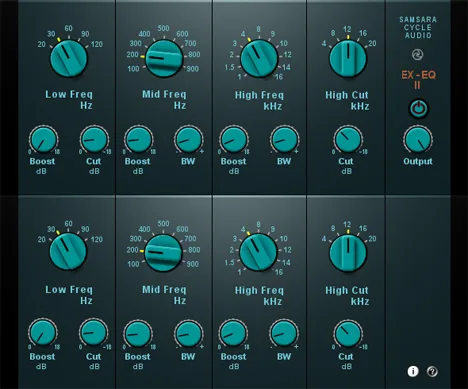Click the bottom High Freq BW knob
Viewport: 468px width, 389px height.
(284, 333)
